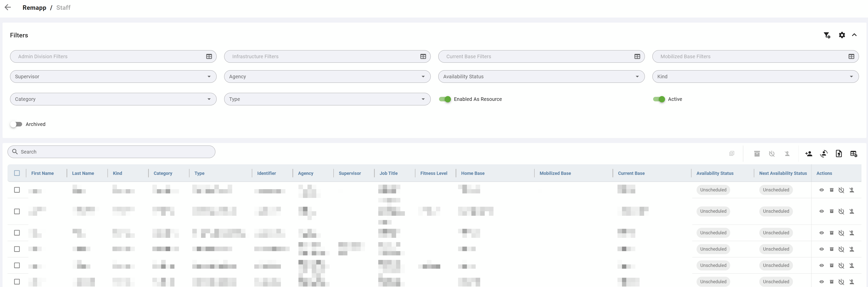Disable resource for the first staff row
The width and height of the screenshot is (868, 287).
(x=851, y=190)
